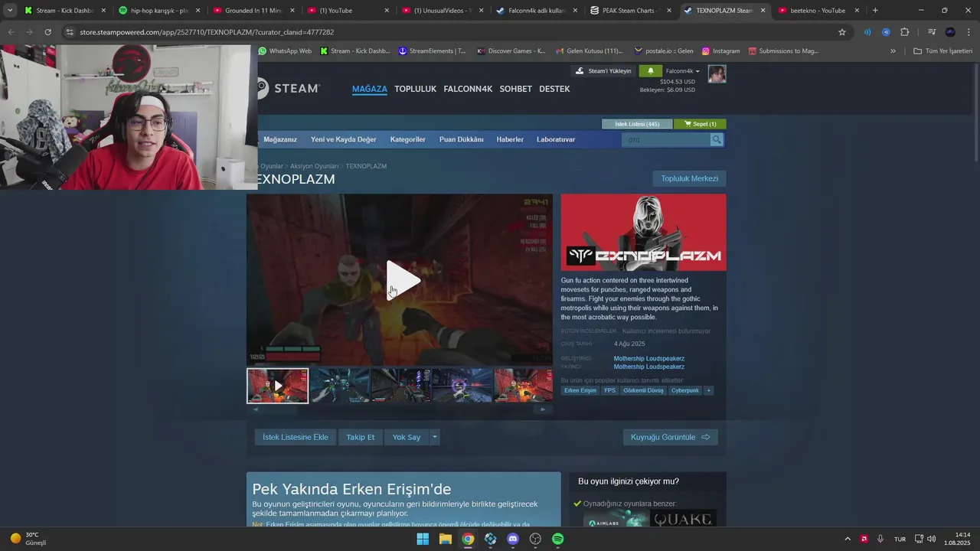Open the Mağazanız store menu

[280, 139]
